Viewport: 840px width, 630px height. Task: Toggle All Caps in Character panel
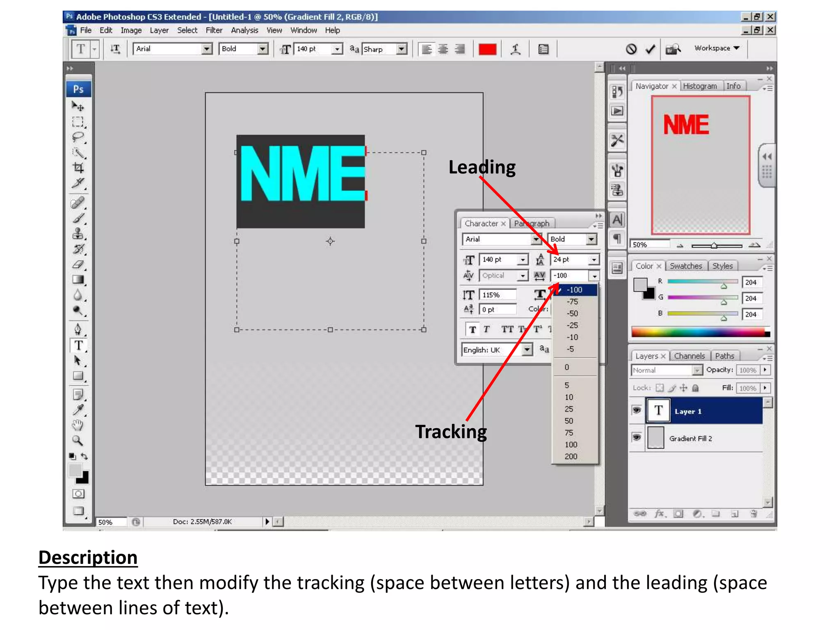pyautogui.click(x=507, y=329)
